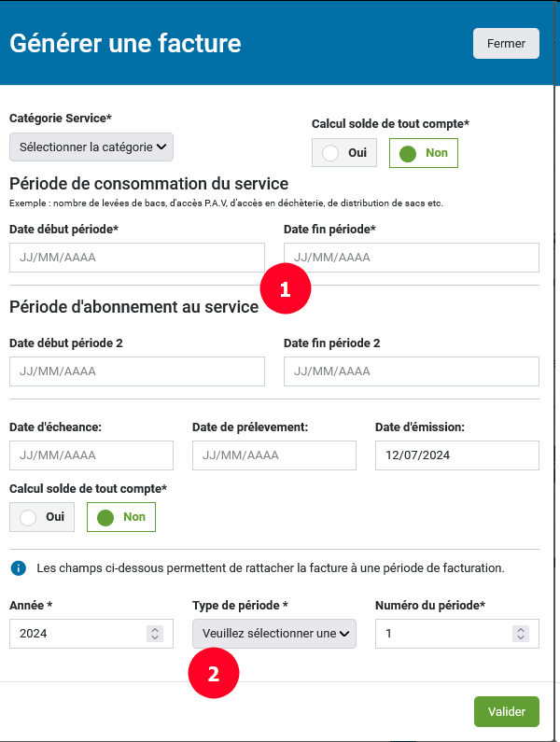Viewport: 560px width, 742px height.
Task: Expand the Type de période dropdown
Action: click(274, 634)
